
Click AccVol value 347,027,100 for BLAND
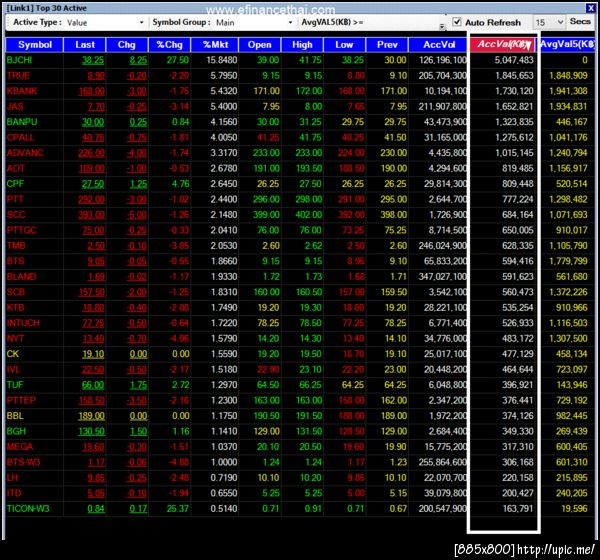[443, 276]
